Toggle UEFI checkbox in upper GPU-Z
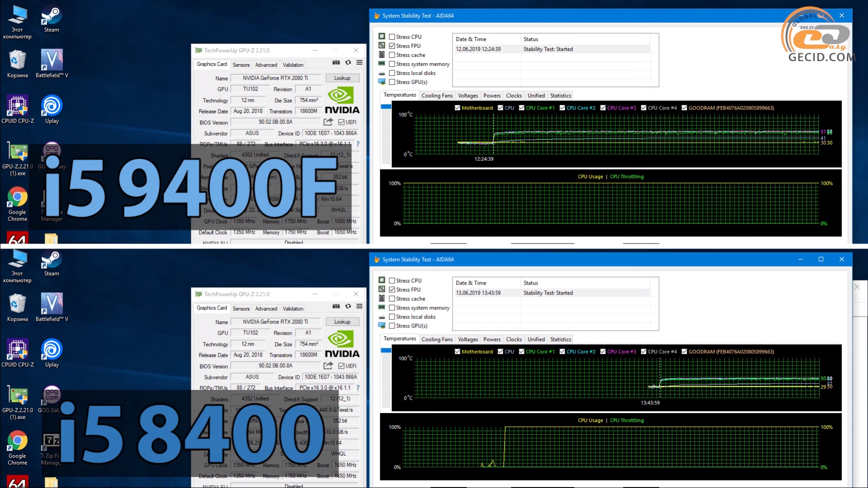 [341, 122]
